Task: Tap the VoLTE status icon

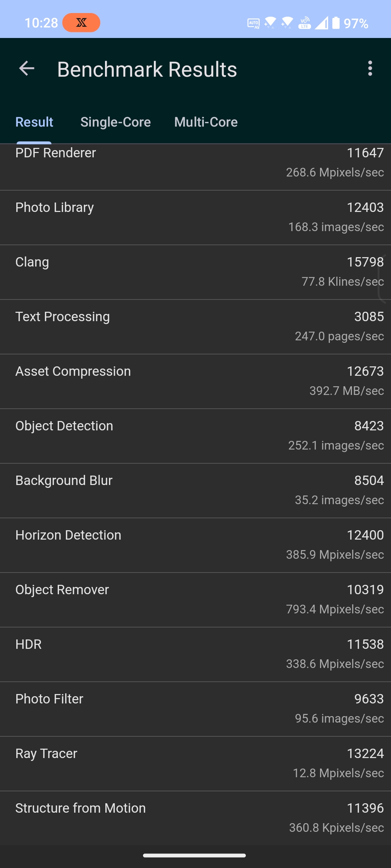Action: 304,23
